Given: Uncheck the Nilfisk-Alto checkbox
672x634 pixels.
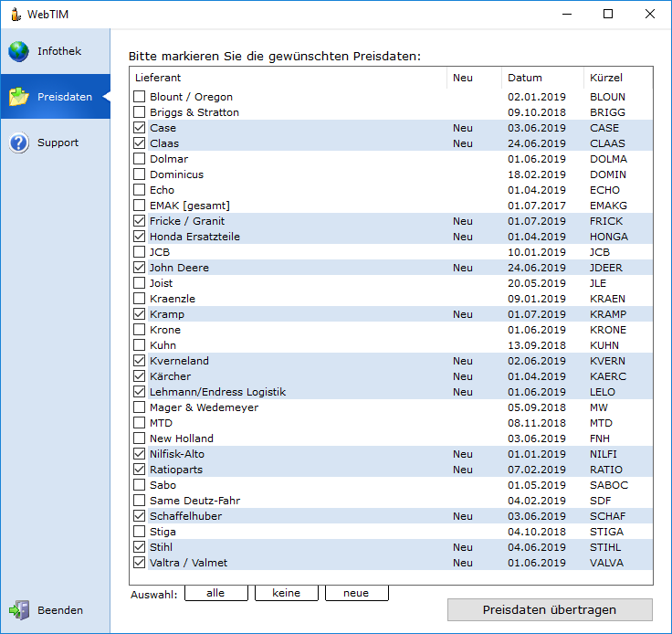Looking at the screenshot, I should [140, 453].
